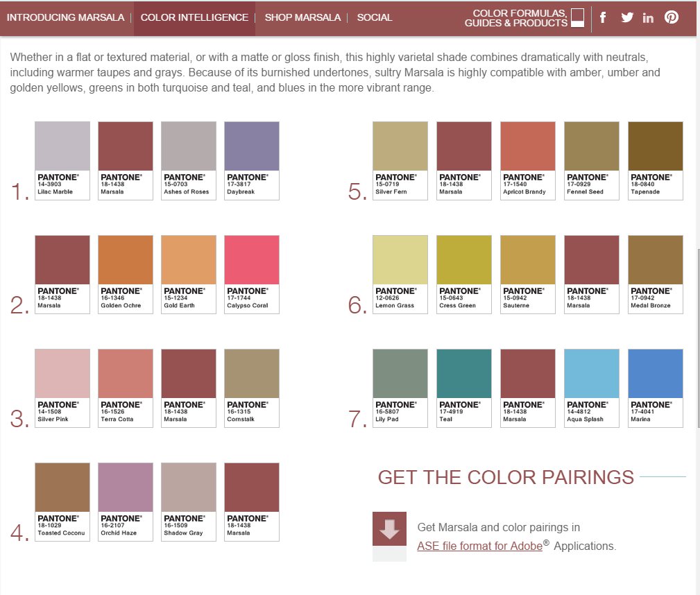The image size is (700, 595).
Task: Open the Pinterest icon link
Action: click(x=672, y=17)
